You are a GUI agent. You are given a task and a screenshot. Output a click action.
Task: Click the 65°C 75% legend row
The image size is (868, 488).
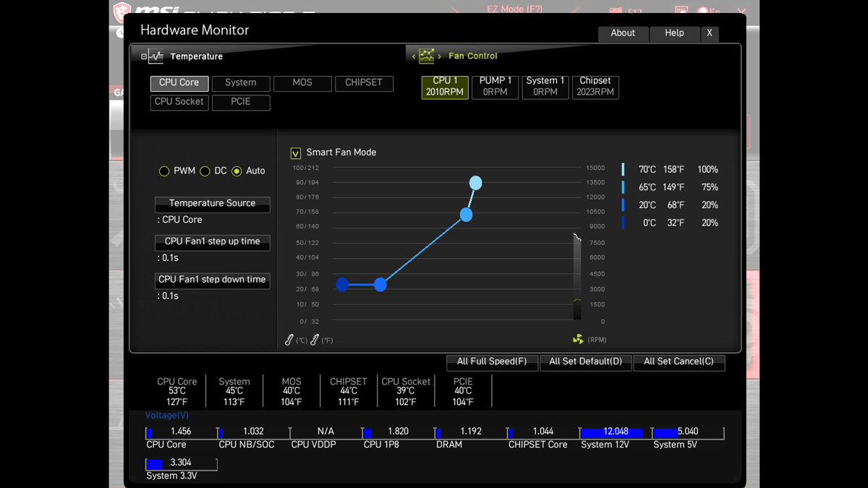(x=670, y=188)
